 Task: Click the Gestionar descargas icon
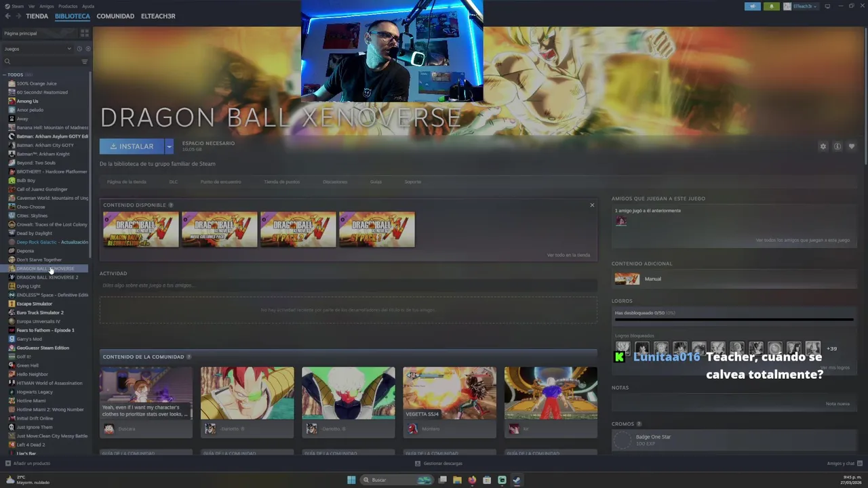click(x=418, y=464)
